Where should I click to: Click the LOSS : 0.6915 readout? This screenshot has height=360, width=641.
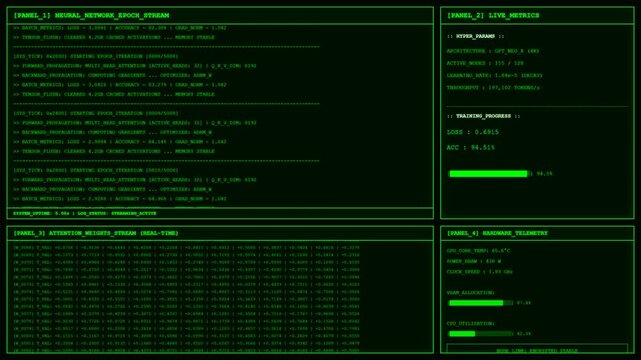click(x=473, y=132)
